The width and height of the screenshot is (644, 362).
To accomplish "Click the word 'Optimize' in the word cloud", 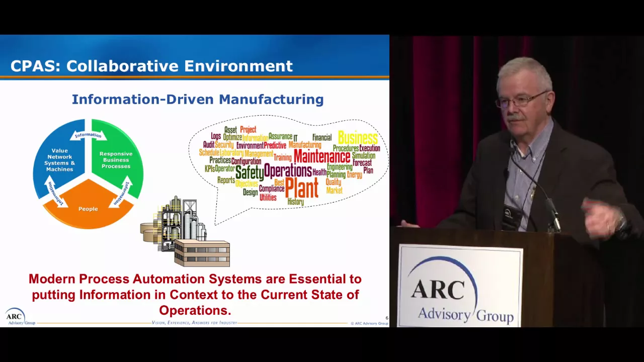I will click(232, 137).
